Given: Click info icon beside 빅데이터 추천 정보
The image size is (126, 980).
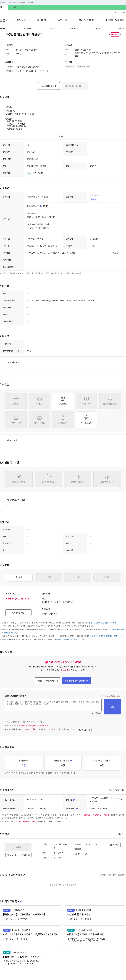Looking at the screenshot, I should [x=21, y=901].
